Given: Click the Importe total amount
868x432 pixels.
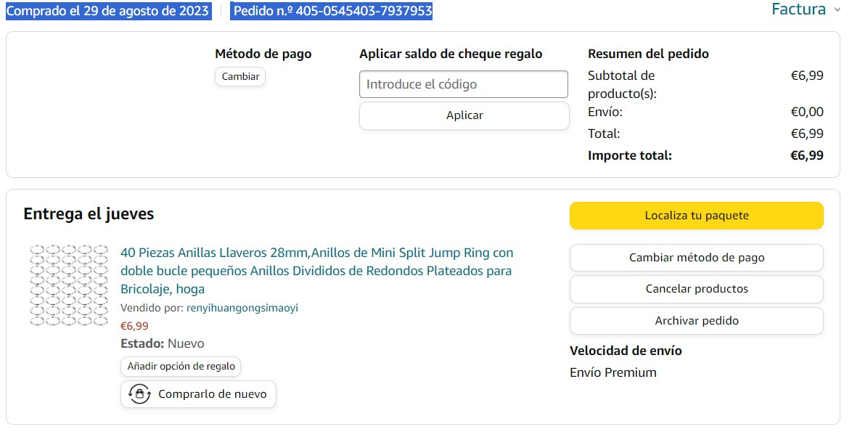Looking at the screenshot, I should coord(806,155).
